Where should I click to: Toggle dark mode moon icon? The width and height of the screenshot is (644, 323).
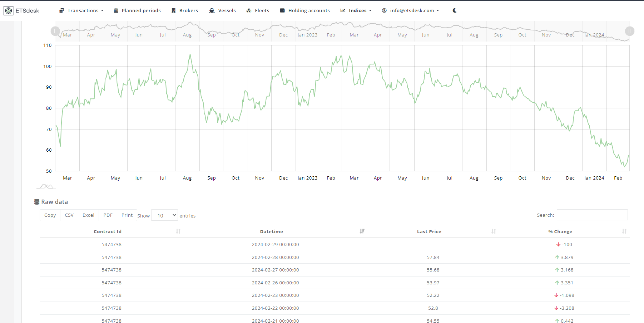(x=455, y=10)
